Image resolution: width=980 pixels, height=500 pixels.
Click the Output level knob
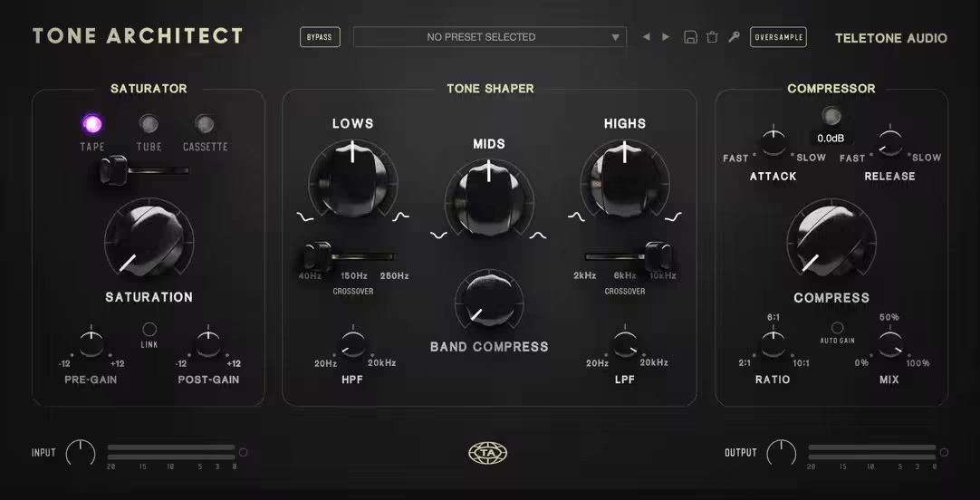[x=782, y=453]
